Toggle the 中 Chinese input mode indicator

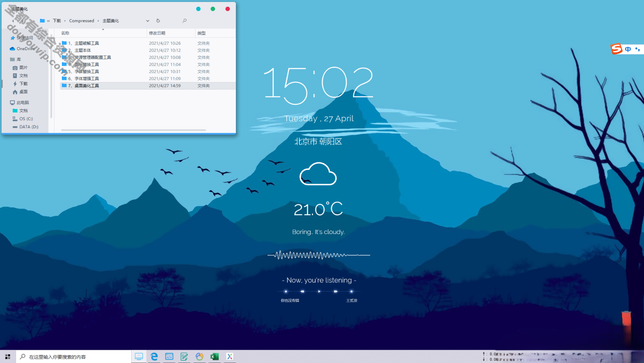tap(628, 49)
